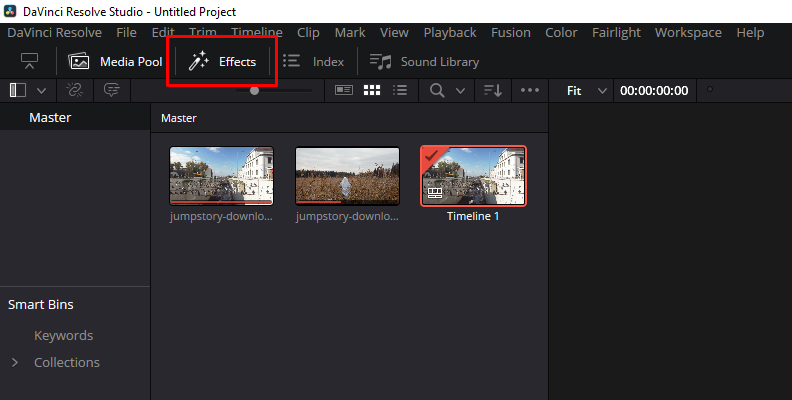Viewport: 792px width, 400px height.
Task: Select the Master bin in sidebar
Action: tap(75, 118)
